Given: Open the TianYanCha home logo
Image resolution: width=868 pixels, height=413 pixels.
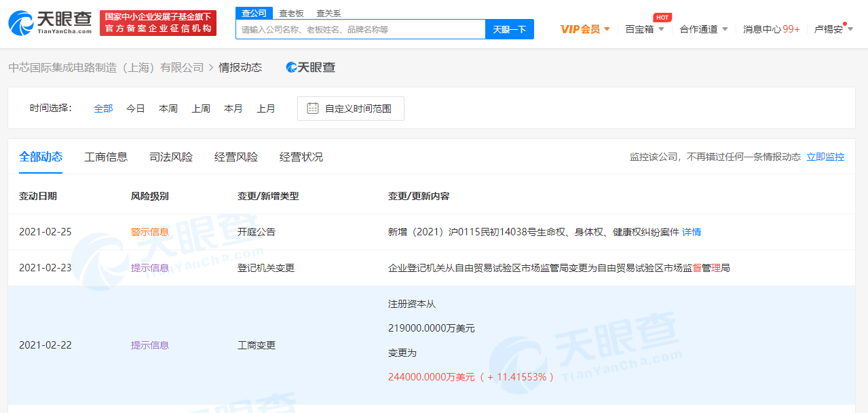Looking at the screenshot, I should tap(51, 23).
